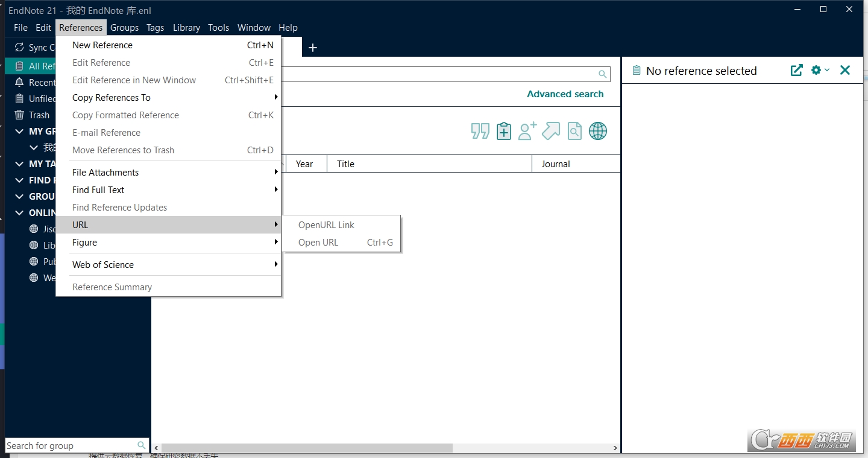Click the magnifier icon in the search box
The width and height of the screenshot is (868, 458).
coord(602,74)
